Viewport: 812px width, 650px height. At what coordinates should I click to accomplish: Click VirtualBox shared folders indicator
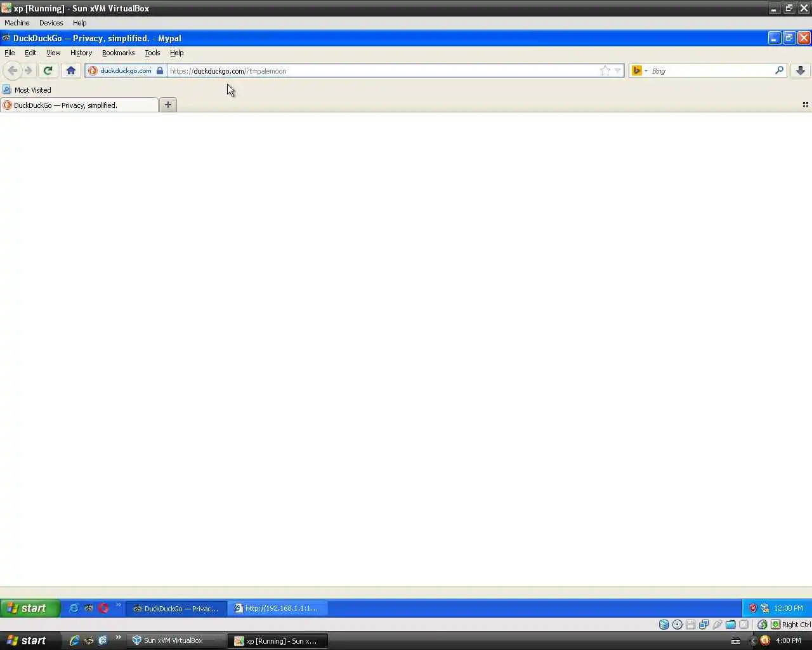(731, 625)
